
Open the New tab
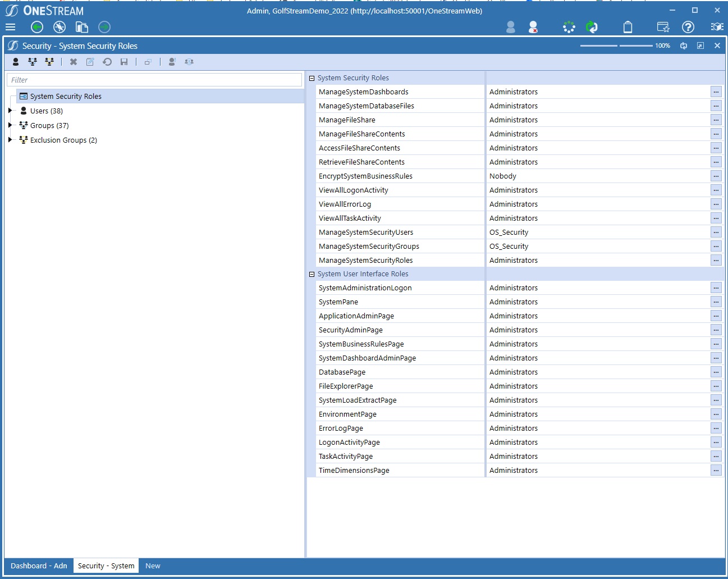(x=153, y=566)
